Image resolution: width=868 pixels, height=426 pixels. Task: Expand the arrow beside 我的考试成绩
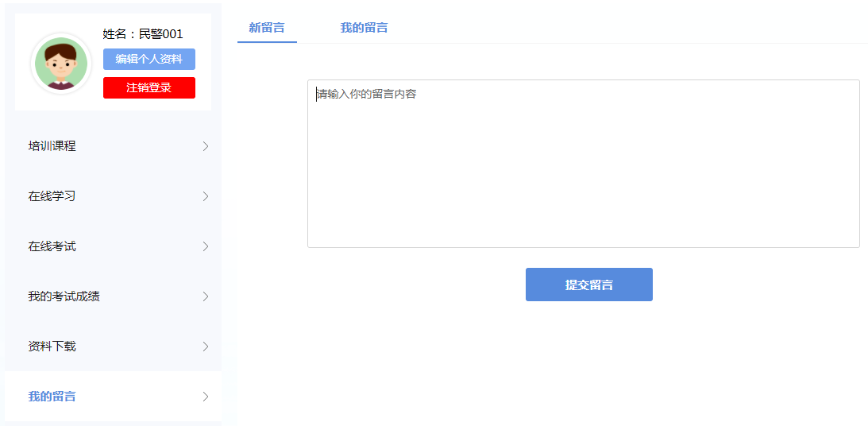tap(206, 296)
